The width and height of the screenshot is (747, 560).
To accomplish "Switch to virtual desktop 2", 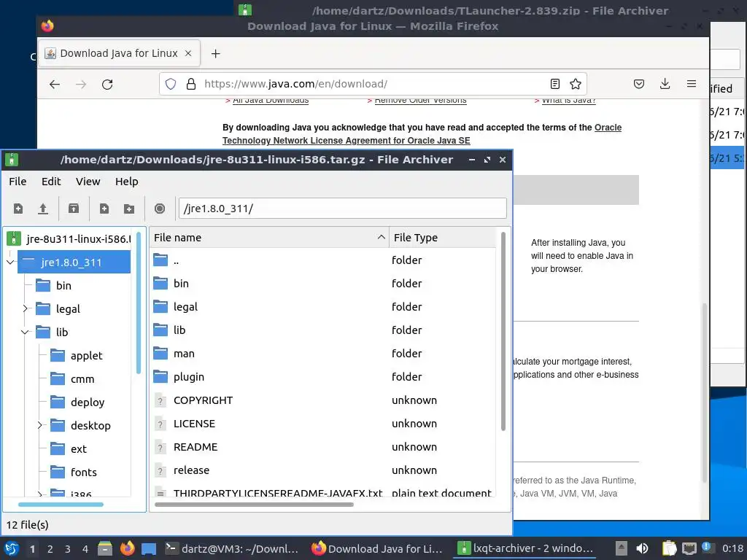I will [x=50, y=549].
